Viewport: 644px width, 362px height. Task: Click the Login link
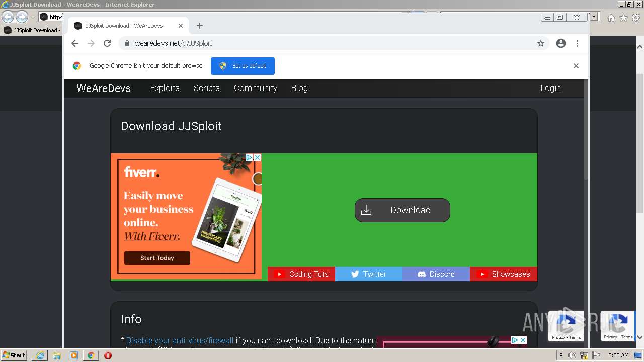point(550,88)
